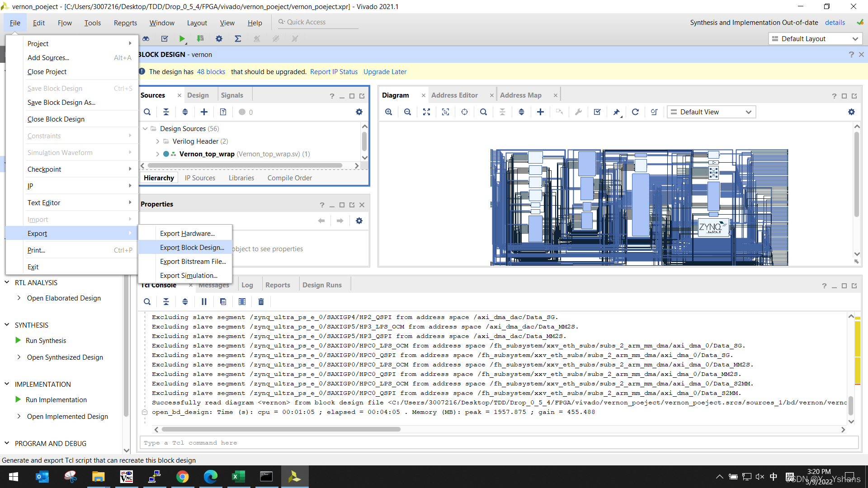Click the Zoom Fit diagram icon
Viewport: 868px width, 488px height.
(426, 112)
